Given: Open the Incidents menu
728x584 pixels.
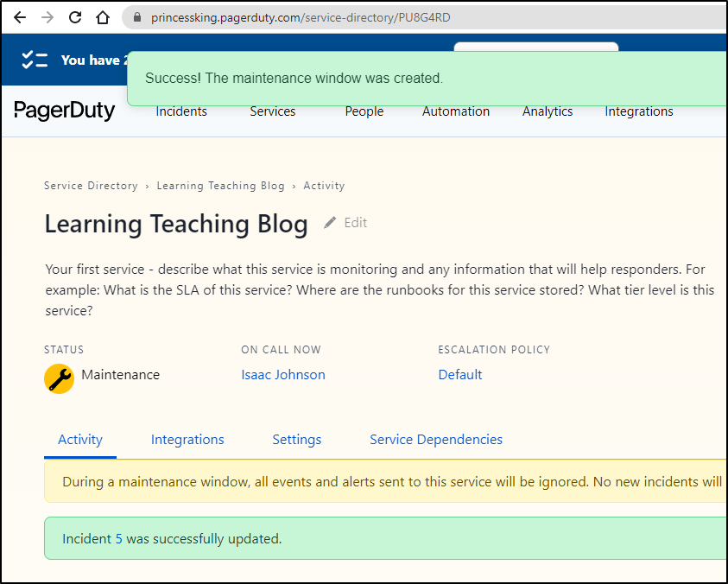Looking at the screenshot, I should point(181,111).
